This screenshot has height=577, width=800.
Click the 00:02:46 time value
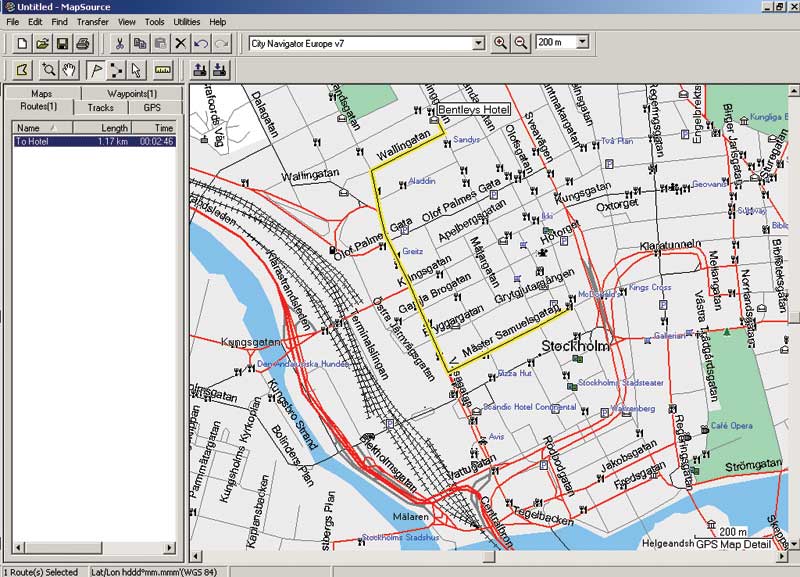point(157,141)
